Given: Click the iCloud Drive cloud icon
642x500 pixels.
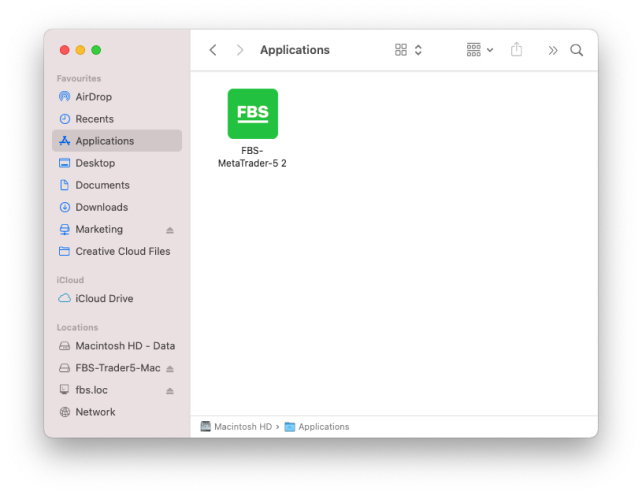Looking at the screenshot, I should 64,298.
